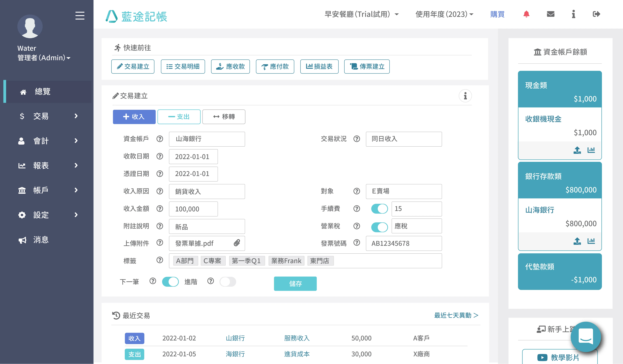Toggle the 營業稅 switch
Image resolution: width=623 pixels, height=364 pixels.
(x=379, y=227)
